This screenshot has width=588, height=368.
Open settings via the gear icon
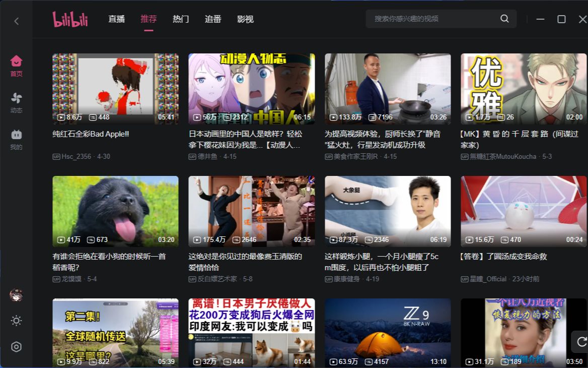(16, 347)
